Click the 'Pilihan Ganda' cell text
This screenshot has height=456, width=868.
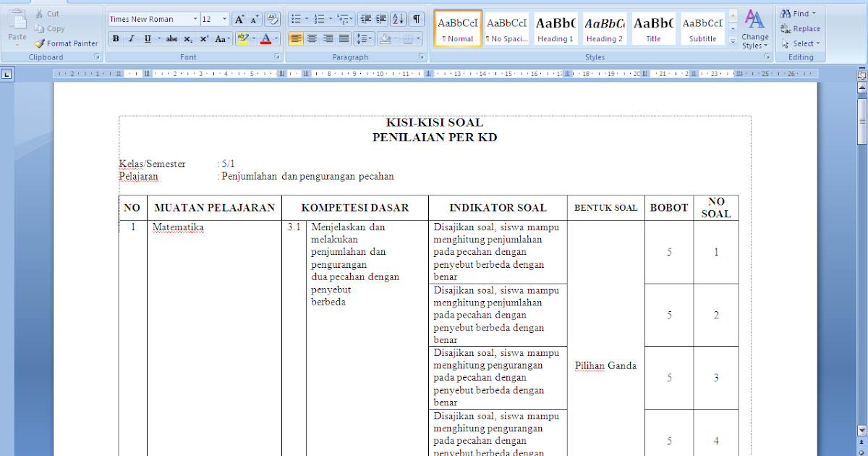(x=605, y=366)
